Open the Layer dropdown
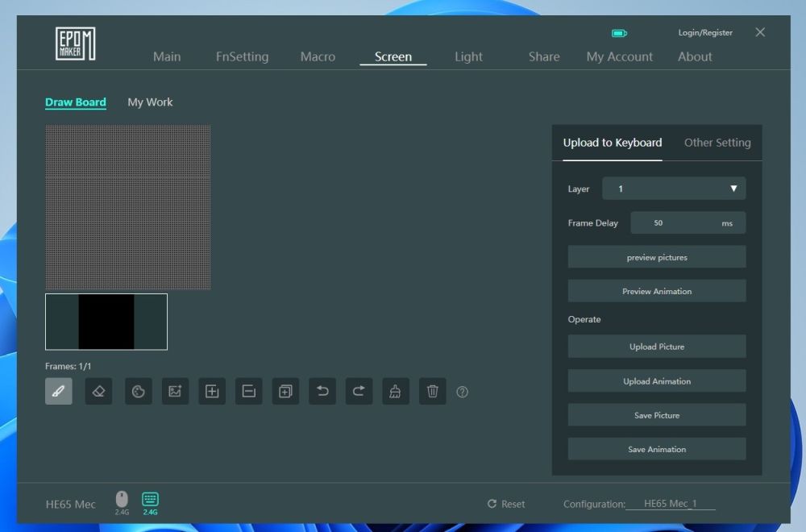The image size is (806, 532). [674, 189]
